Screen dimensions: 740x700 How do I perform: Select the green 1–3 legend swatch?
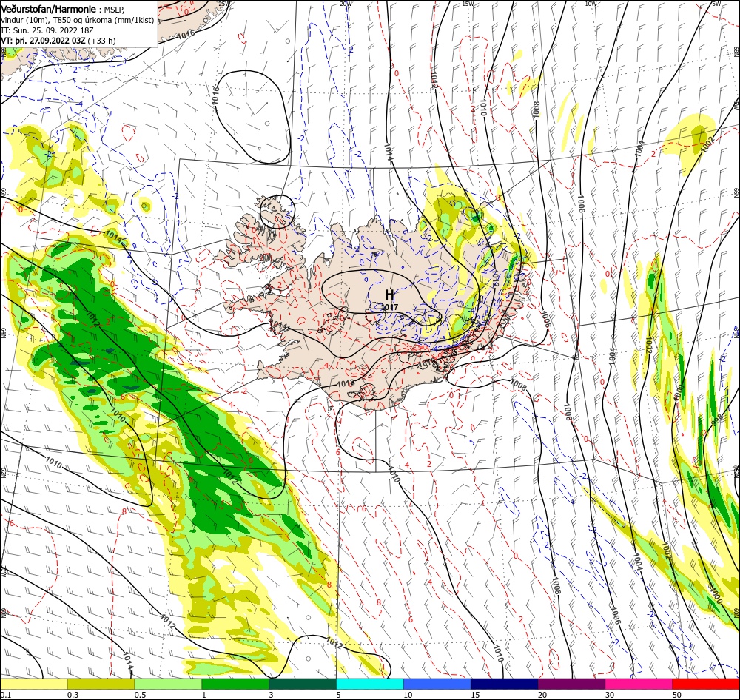pyautogui.click(x=235, y=684)
